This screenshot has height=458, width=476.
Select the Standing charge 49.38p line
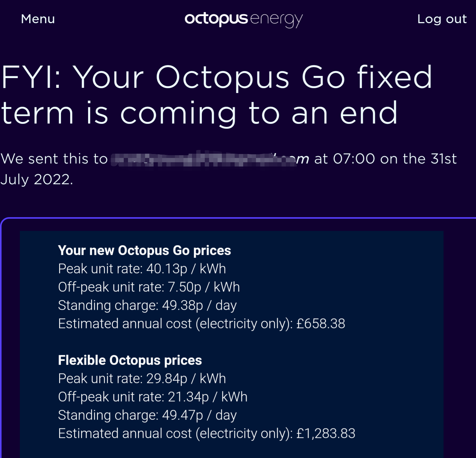click(147, 305)
